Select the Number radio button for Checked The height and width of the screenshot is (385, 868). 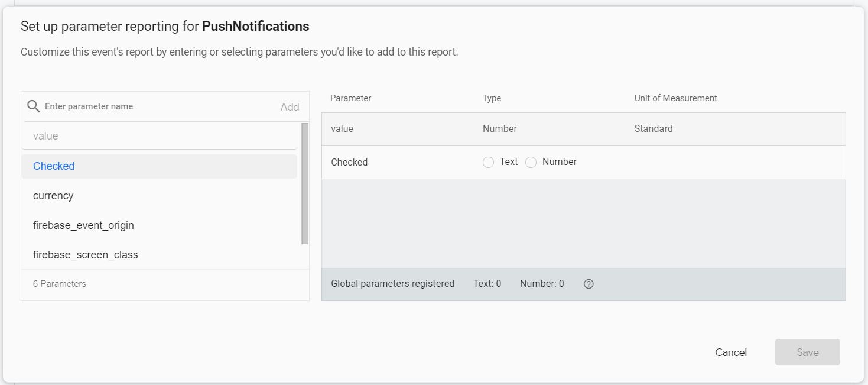pos(531,161)
